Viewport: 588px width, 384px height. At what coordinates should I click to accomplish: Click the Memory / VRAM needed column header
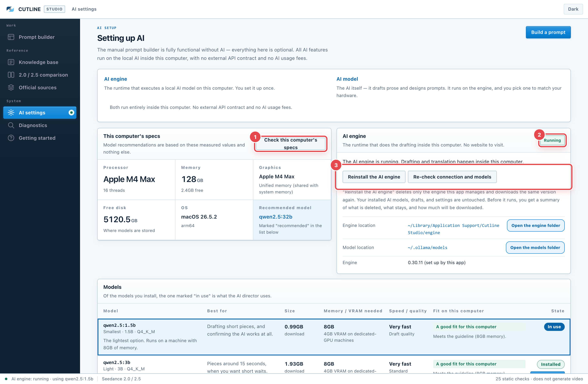point(353,311)
